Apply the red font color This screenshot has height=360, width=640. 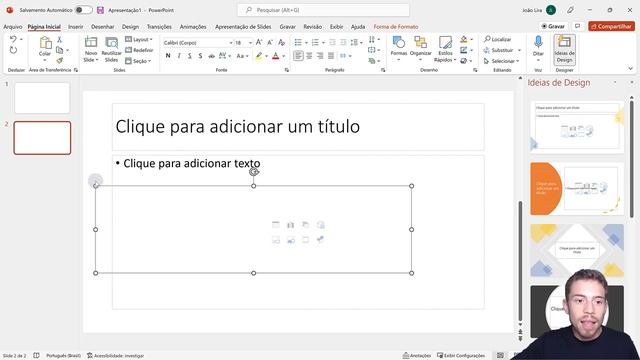pos(276,56)
